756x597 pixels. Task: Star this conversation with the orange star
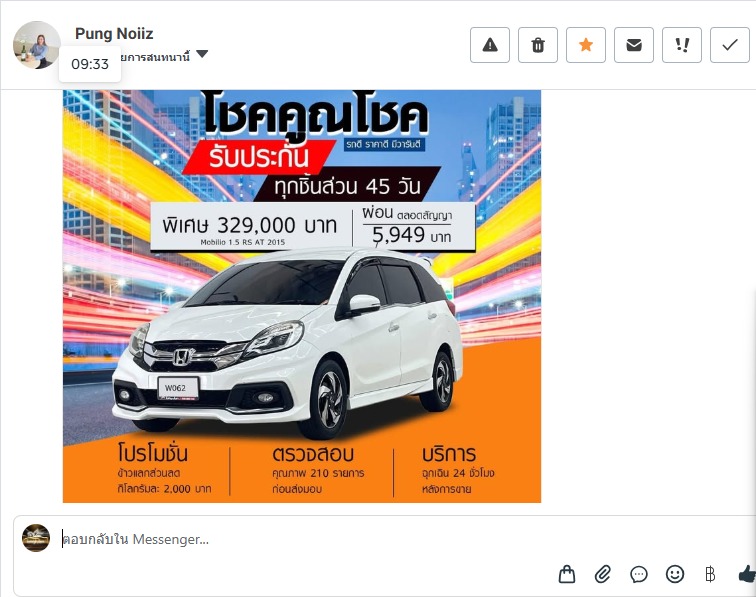(586, 45)
